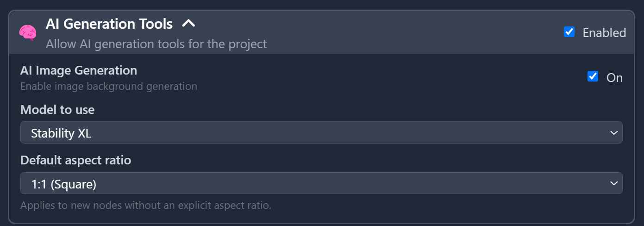Click the Allow AI generation tools subtitle
Screen dimensions: 644x226
156,44
